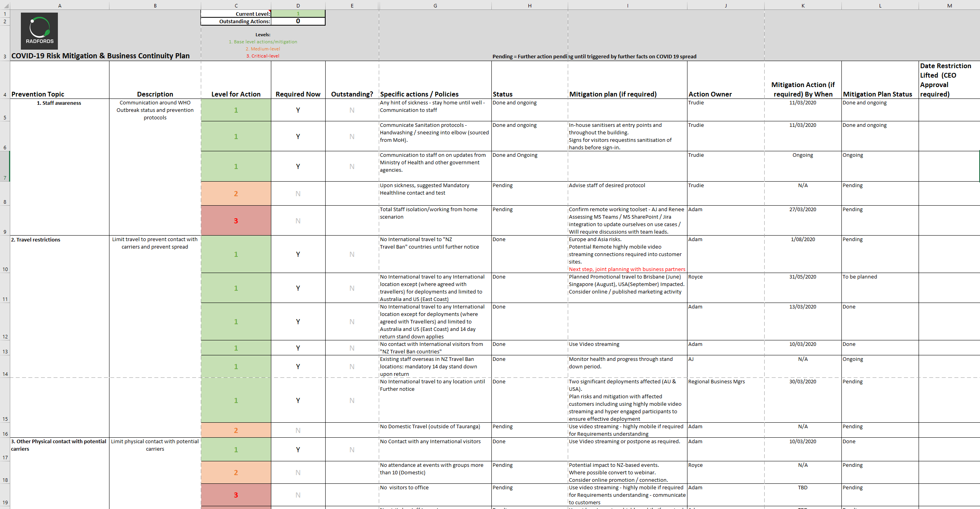Select cell 'No Domestic Travel (outside of Tauranga)'
This screenshot has height=509, width=980.
pos(435,430)
